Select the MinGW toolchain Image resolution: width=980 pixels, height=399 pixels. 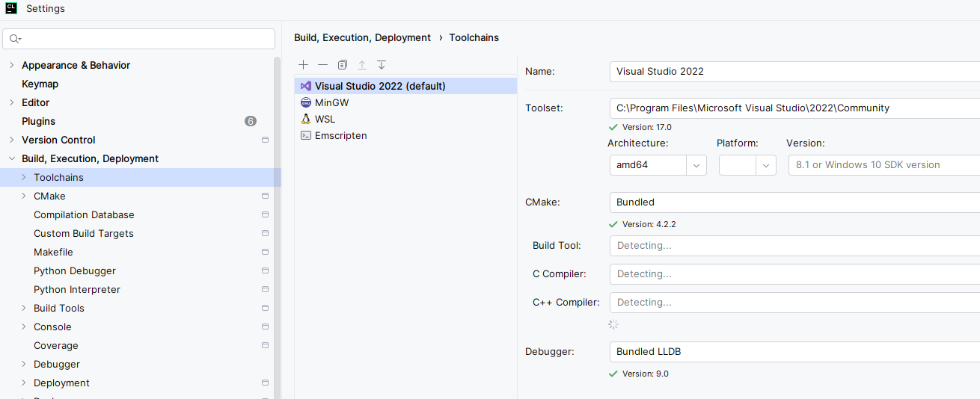tap(405, 102)
